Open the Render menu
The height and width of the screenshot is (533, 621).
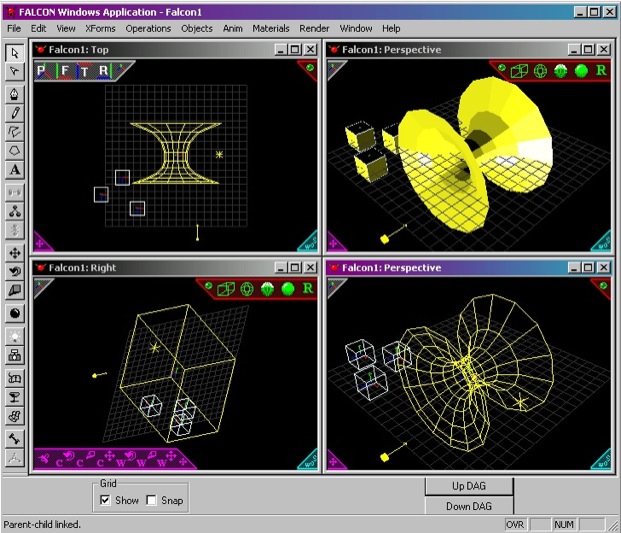(314, 29)
